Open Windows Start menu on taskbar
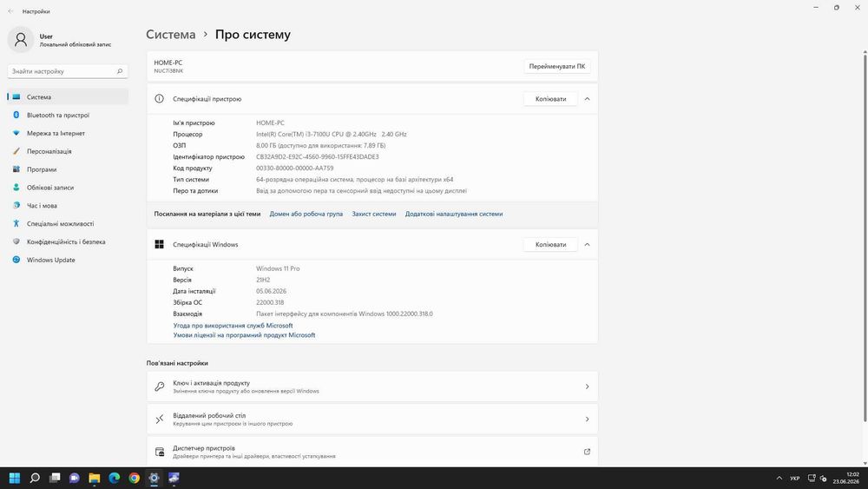 point(15,478)
